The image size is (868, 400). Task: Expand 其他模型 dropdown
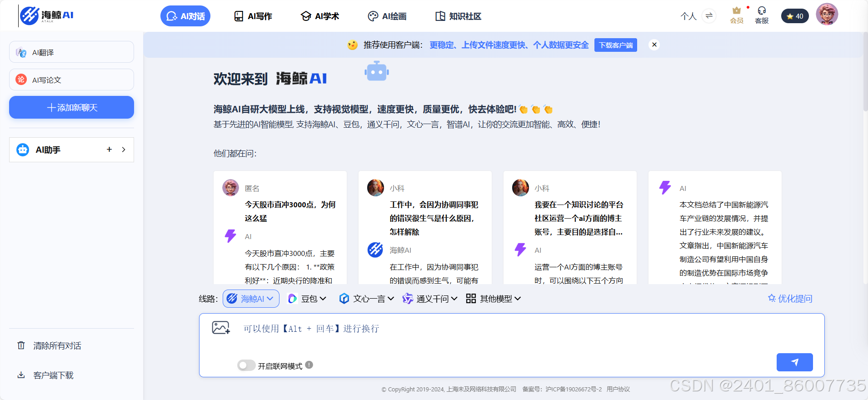494,299
